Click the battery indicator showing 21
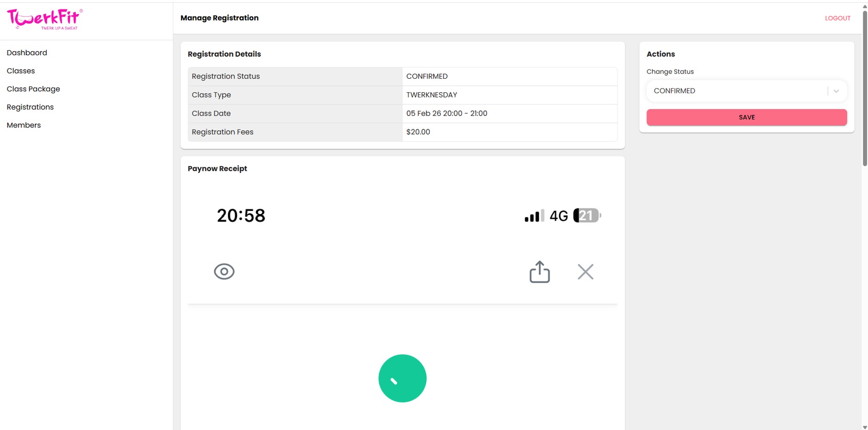Screen dimensions: 868x430 coord(586,215)
